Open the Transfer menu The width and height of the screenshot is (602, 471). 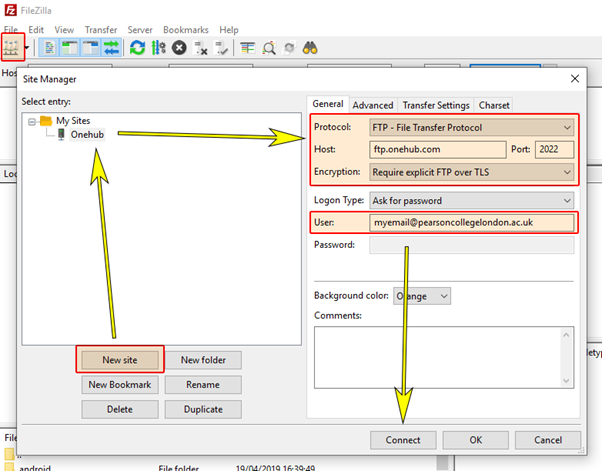[101, 30]
